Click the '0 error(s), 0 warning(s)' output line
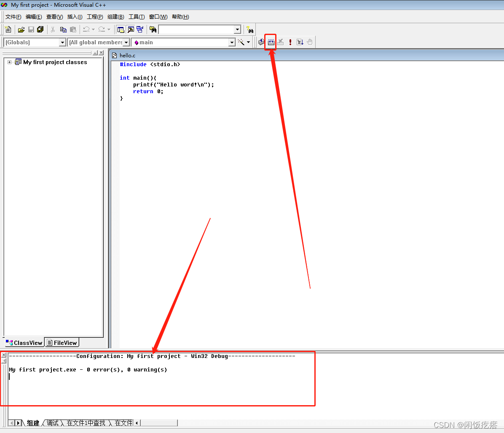The width and height of the screenshot is (504, 433). click(x=88, y=370)
